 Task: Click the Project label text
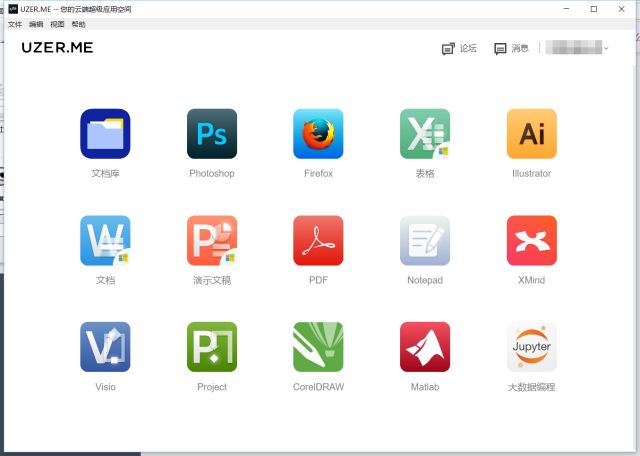click(212, 387)
